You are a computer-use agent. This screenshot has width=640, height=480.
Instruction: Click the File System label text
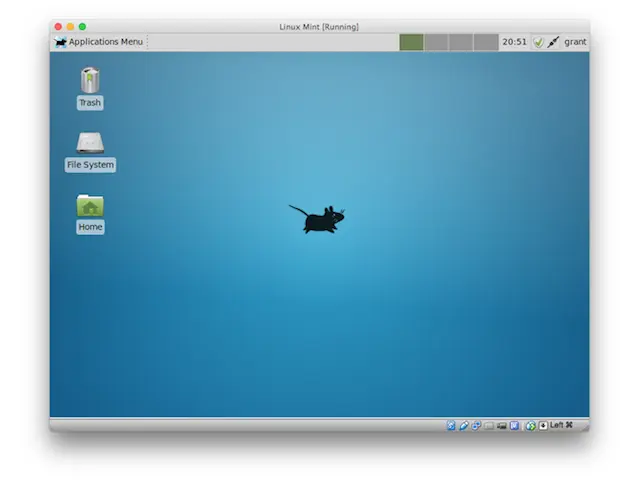tap(90, 165)
